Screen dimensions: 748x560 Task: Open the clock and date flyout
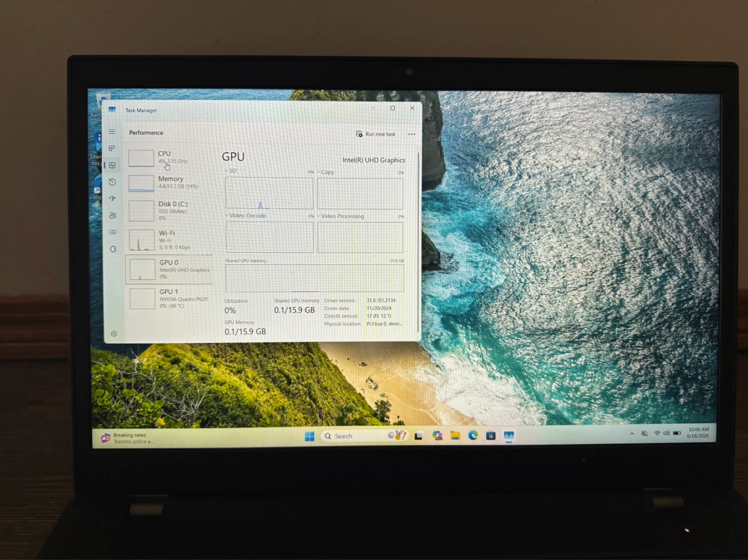point(698,432)
